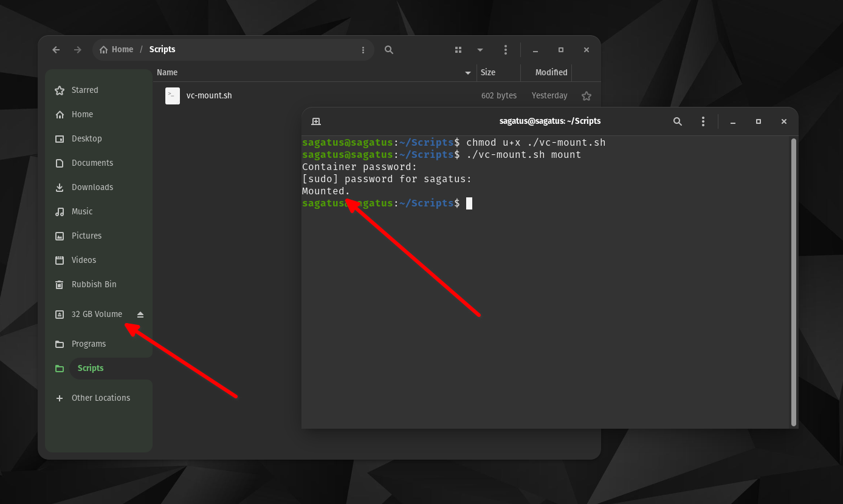Viewport: 843px width, 504px height.
Task: Close the file manager window
Action: click(x=587, y=50)
